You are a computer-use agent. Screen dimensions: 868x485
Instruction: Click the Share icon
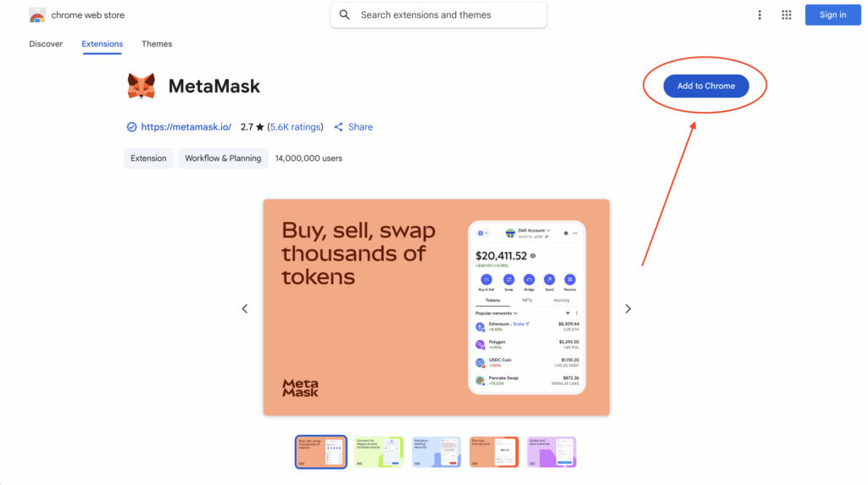tap(338, 127)
